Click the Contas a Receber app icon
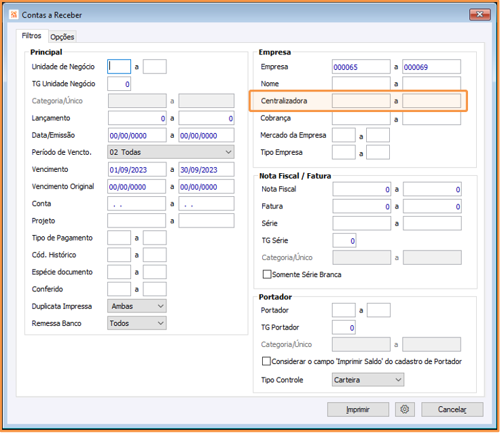The image size is (504, 436). click(x=14, y=14)
